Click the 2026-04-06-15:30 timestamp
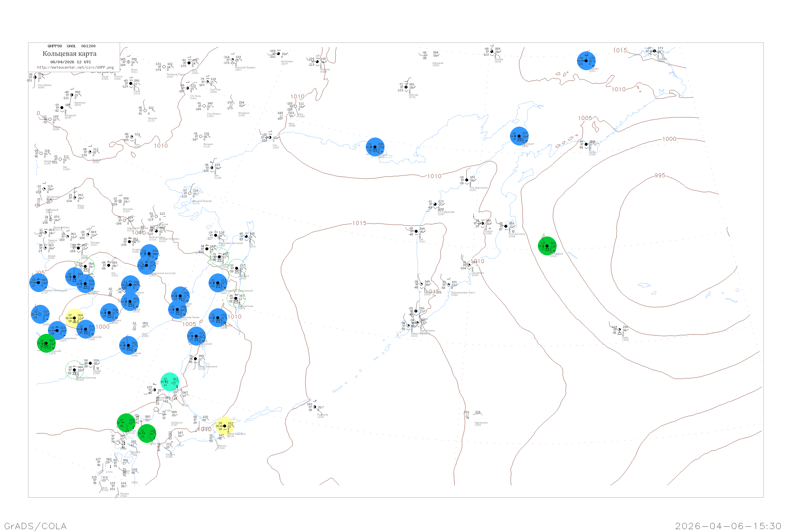This screenshot has height=532, width=798. [728, 526]
